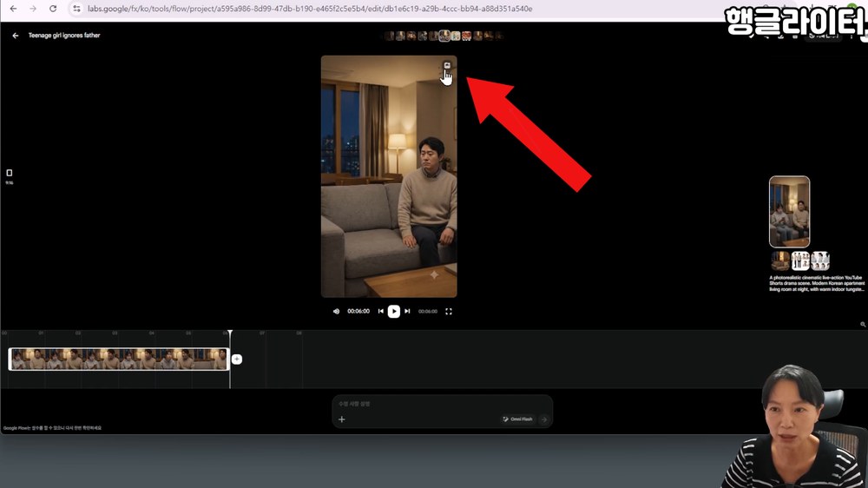Select light-colored thumbnail in top filmstrip
This screenshot has width=868, height=488.
(x=456, y=36)
